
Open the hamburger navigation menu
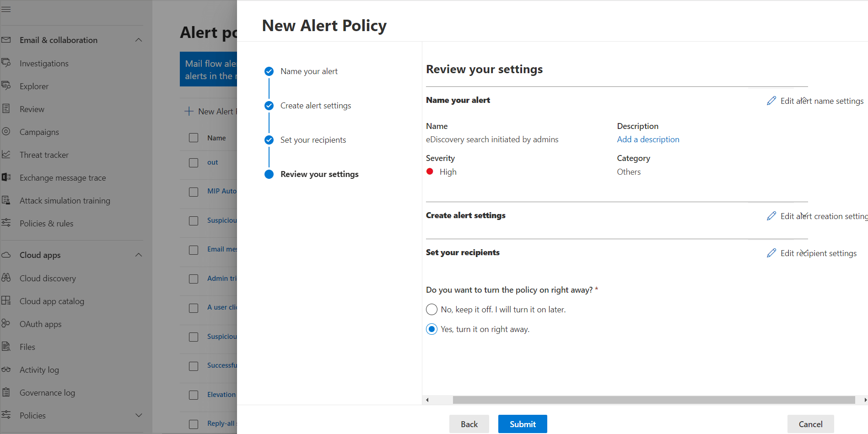pyautogui.click(x=6, y=9)
